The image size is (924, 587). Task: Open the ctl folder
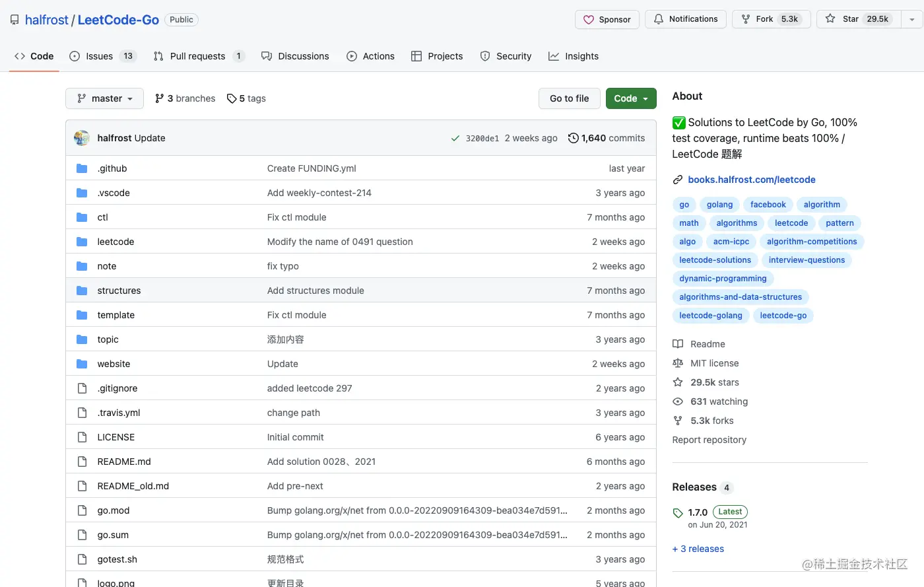point(102,217)
